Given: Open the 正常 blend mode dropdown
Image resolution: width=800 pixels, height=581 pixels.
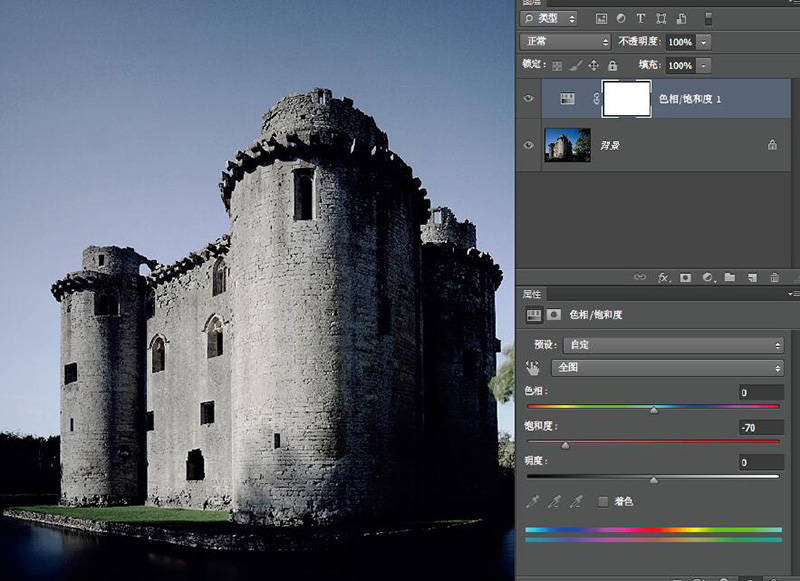Looking at the screenshot, I should (565, 42).
